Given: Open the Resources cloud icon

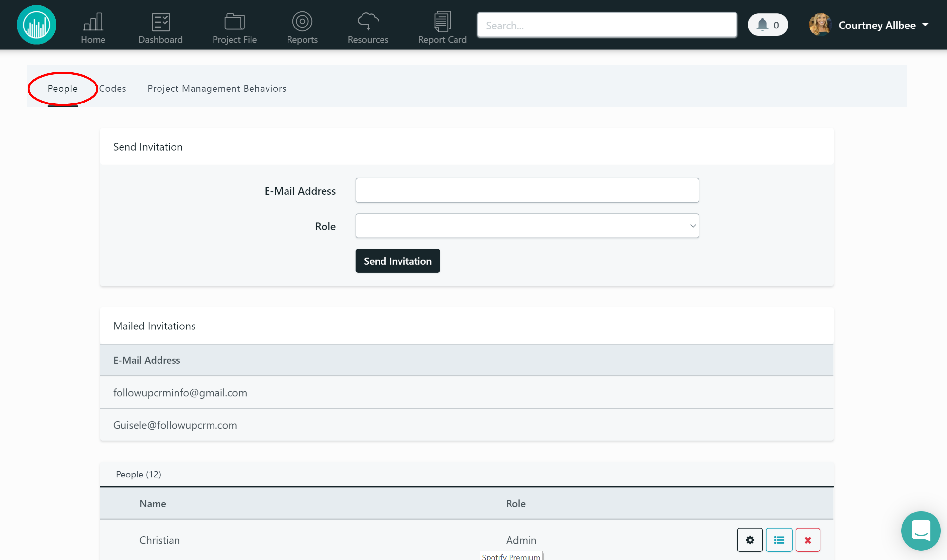Looking at the screenshot, I should (x=368, y=22).
